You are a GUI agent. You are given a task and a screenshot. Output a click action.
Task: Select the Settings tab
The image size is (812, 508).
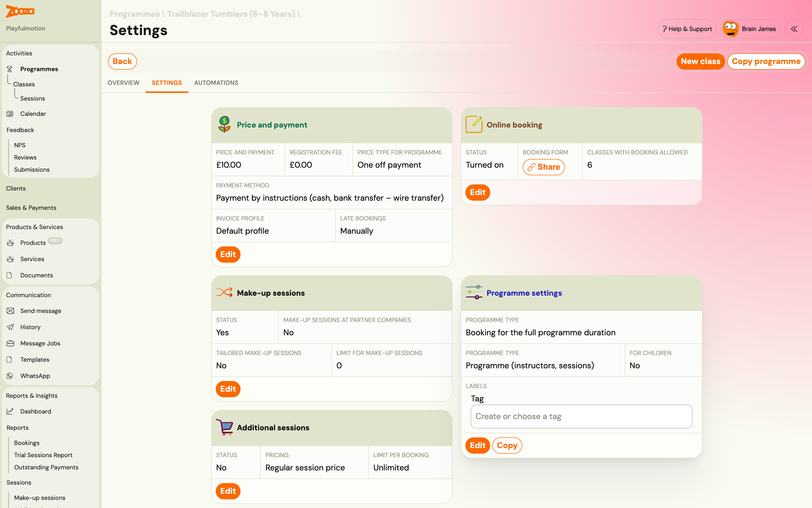click(167, 83)
